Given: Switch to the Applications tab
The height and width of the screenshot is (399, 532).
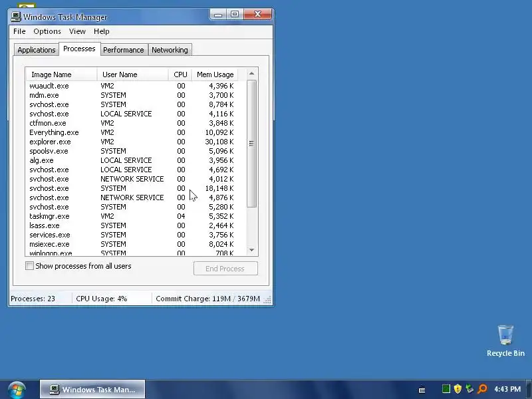Looking at the screenshot, I should pyautogui.click(x=37, y=50).
